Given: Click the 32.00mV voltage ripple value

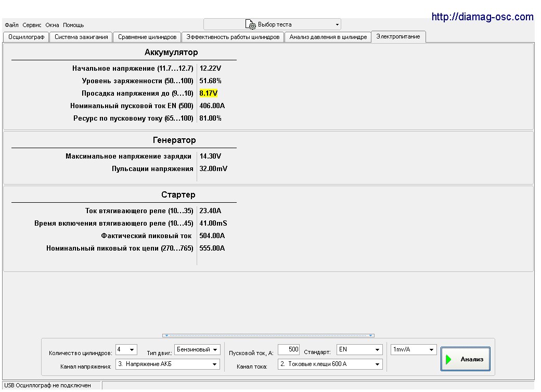Looking at the screenshot, I should click(x=213, y=168).
